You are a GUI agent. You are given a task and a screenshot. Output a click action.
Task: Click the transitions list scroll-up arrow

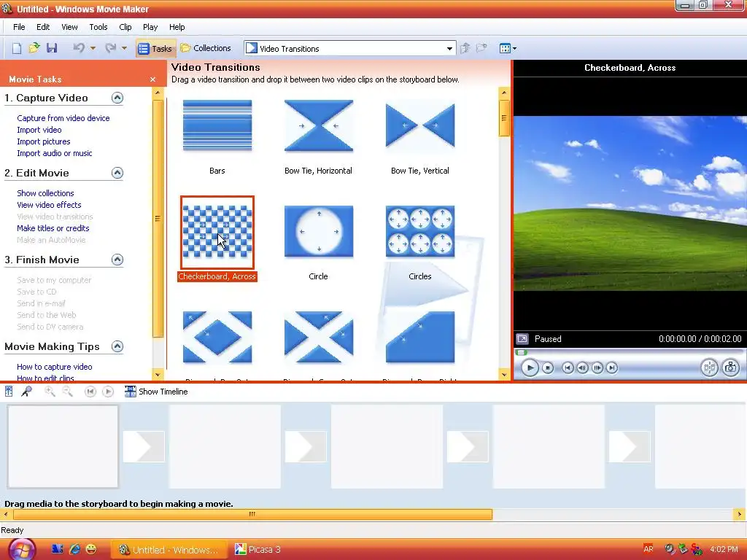click(504, 93)
